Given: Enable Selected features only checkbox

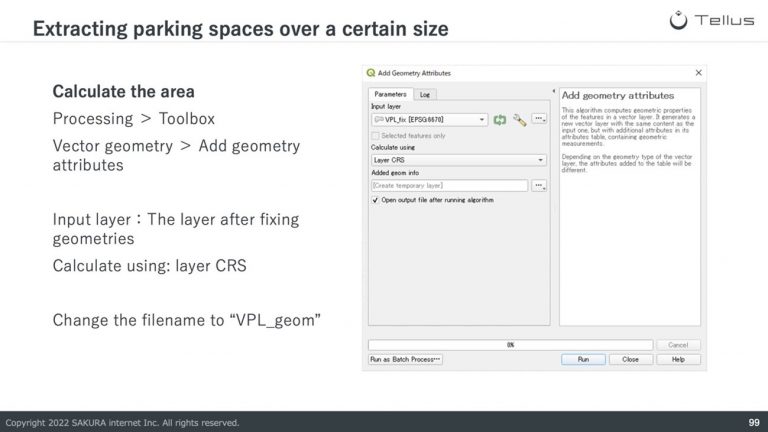Looking at the screenshot, I should (x=375, y=136).
